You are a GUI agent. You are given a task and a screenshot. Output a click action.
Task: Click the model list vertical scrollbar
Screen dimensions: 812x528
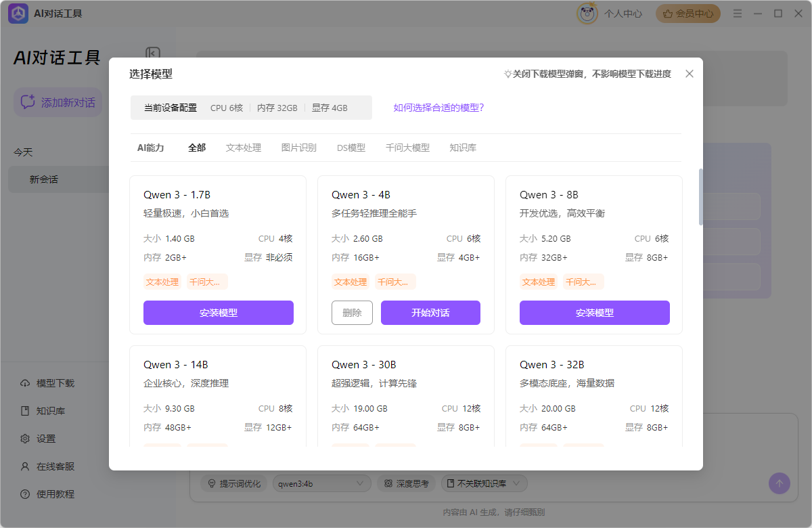pyautogui.click(x=700, y=196)
